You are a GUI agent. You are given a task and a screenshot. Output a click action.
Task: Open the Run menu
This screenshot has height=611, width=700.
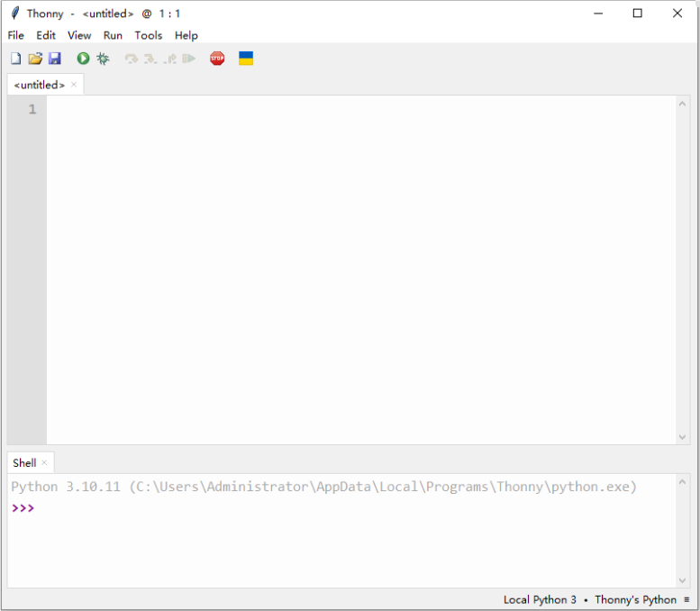pyautogui.click(x=113, y=35)
